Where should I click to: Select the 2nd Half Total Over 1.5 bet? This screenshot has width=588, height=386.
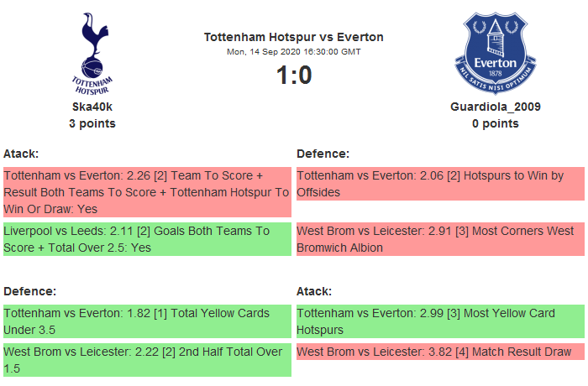pyautogui.click(x=146, y=360)
